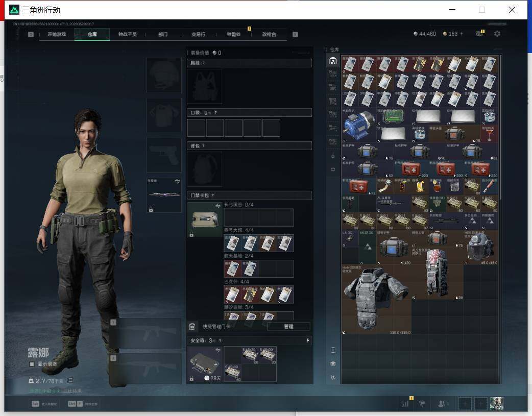Select the third warehouse box tab in sidebar
The height and width of the screenshot is (416, 532).
click(333, 88)
